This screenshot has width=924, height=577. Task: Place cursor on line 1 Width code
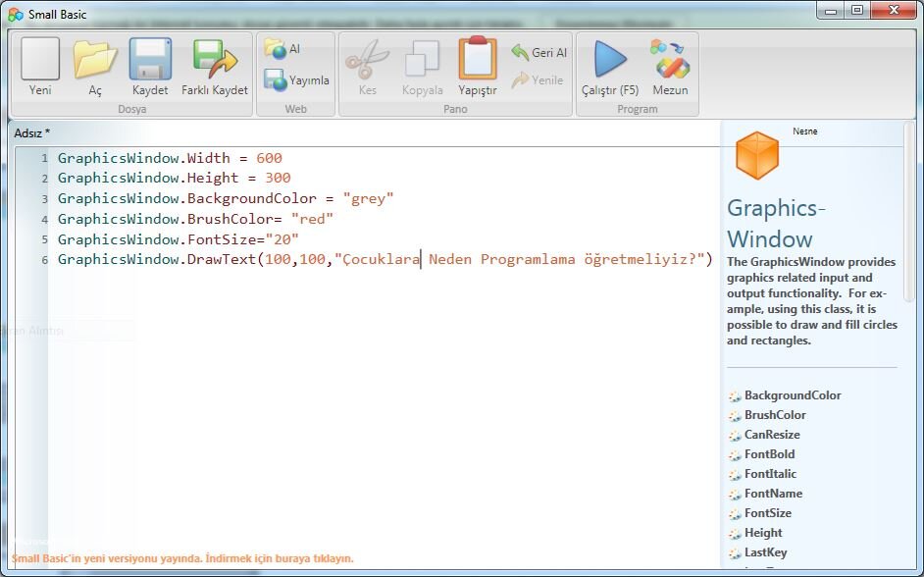click(x=170, y=158)
